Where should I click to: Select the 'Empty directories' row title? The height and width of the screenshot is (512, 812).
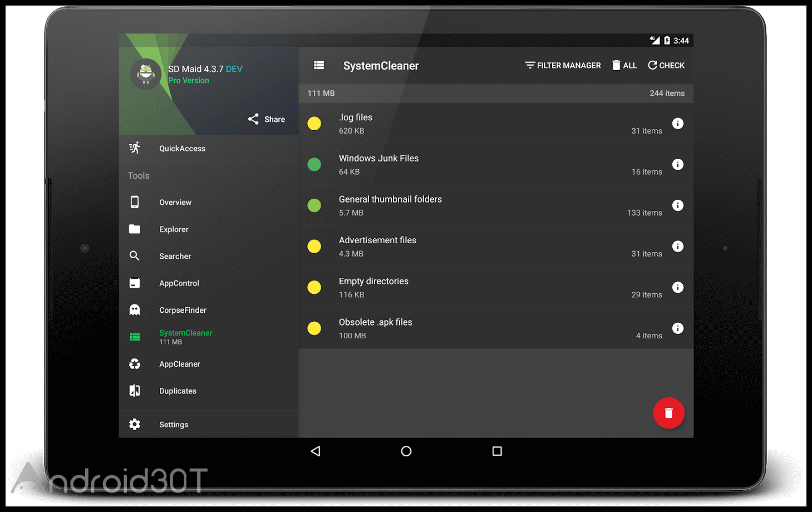(x=373, y=281)
